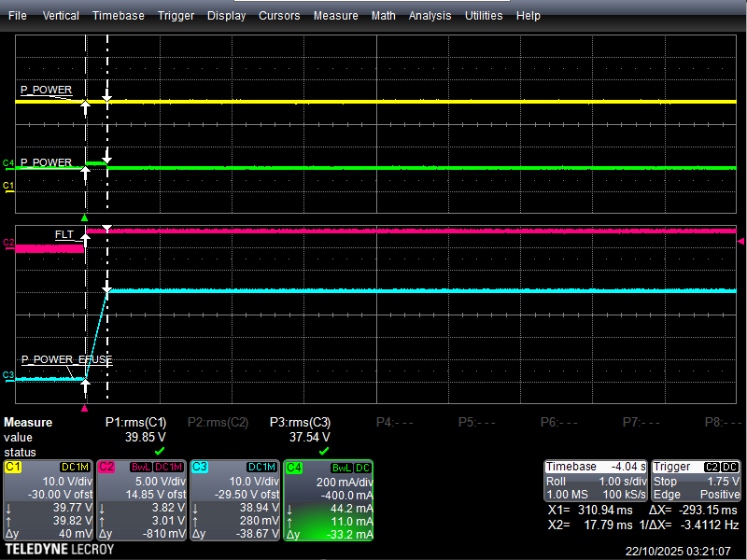Open the Measure menu
This screenshot has height=560, width=747.
335,16
